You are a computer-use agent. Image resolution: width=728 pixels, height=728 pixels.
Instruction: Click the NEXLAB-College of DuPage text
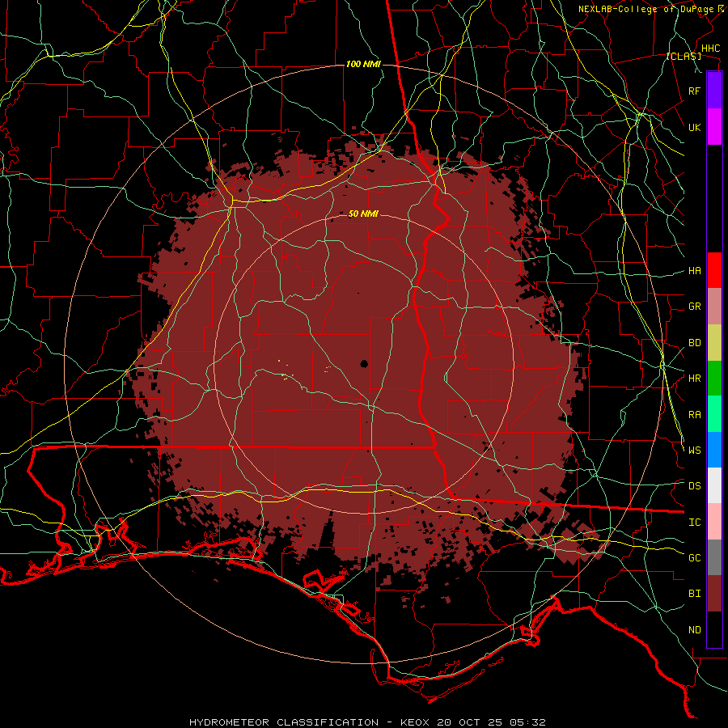pyautogui.click(x=648, y=9)
